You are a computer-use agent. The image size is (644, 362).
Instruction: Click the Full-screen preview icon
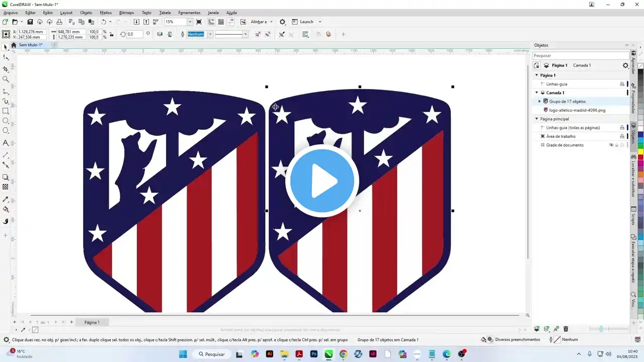pos(199,22)
